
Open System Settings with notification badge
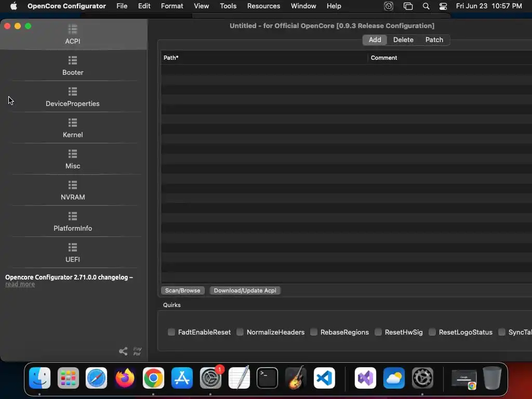point(210,378)
